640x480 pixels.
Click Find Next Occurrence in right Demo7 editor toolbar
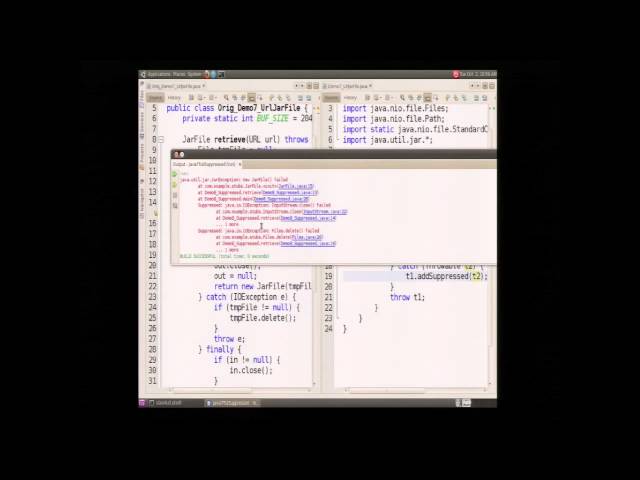[418, 98]
